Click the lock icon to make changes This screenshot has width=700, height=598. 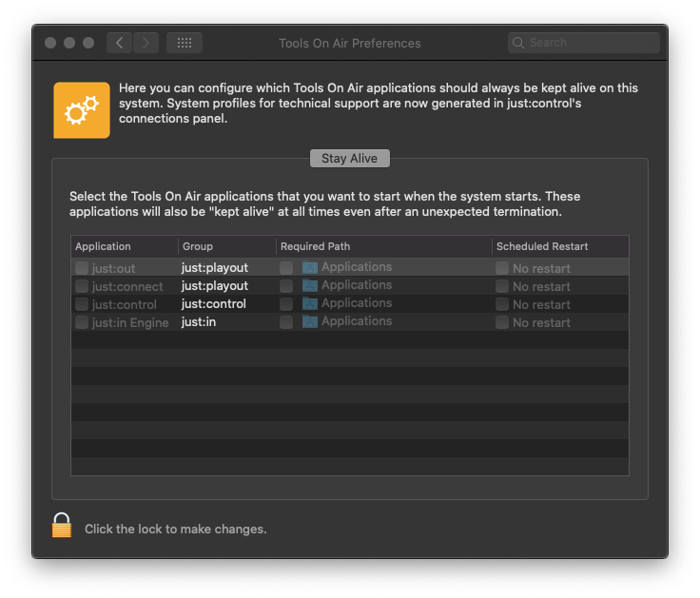62,525
